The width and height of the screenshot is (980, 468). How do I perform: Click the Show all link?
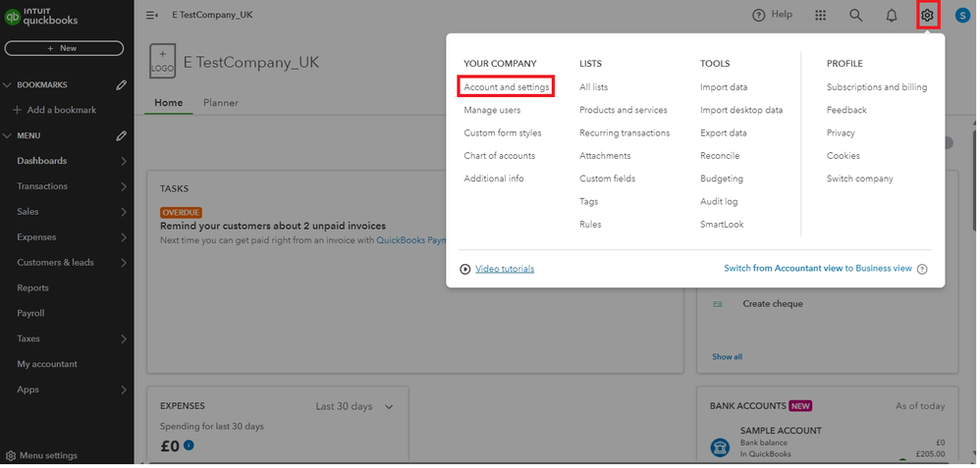coord(727,357)
